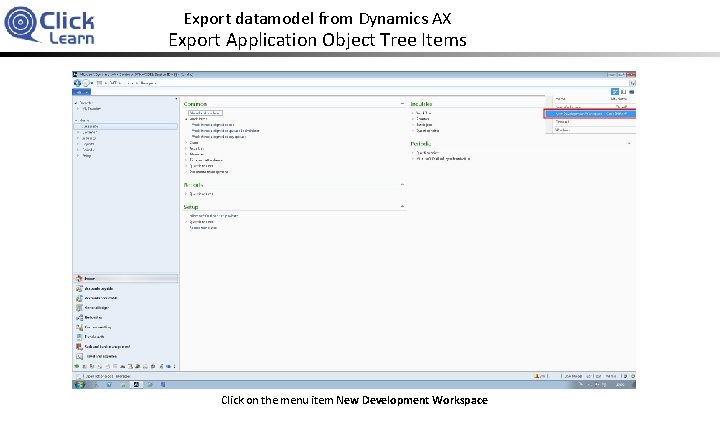
Task: Open navigation pane options chevron at strip end
Action: pyautogui.click(x=174, y=367)
